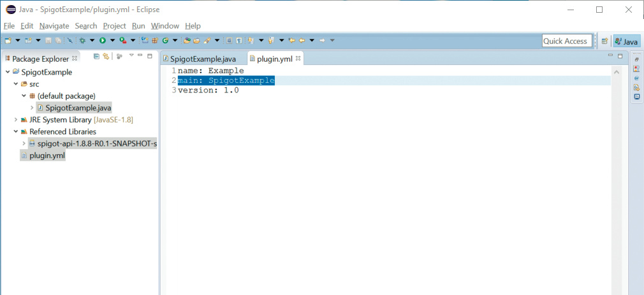
Task: Open the Debug configurations dropdown arrow
Action: tap(92, 41)
